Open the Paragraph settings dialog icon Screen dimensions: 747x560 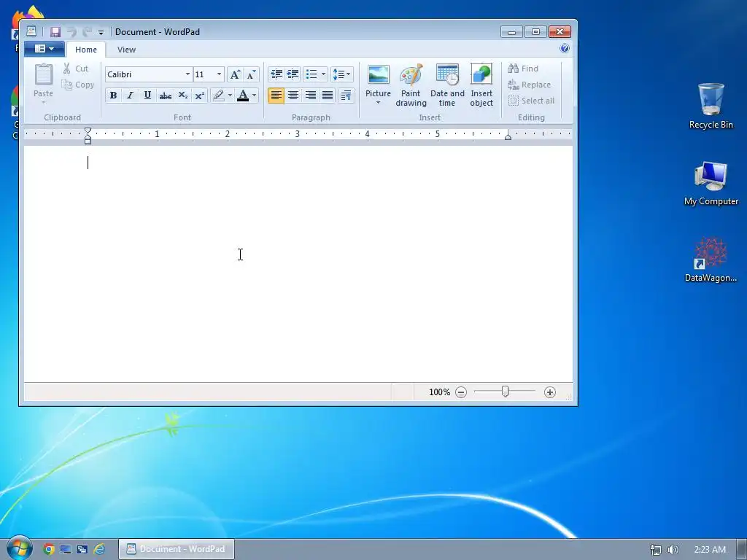[347, 96]
